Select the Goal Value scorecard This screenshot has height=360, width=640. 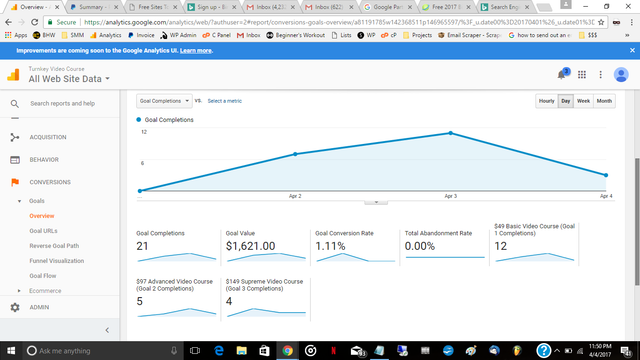click(265, 246)
